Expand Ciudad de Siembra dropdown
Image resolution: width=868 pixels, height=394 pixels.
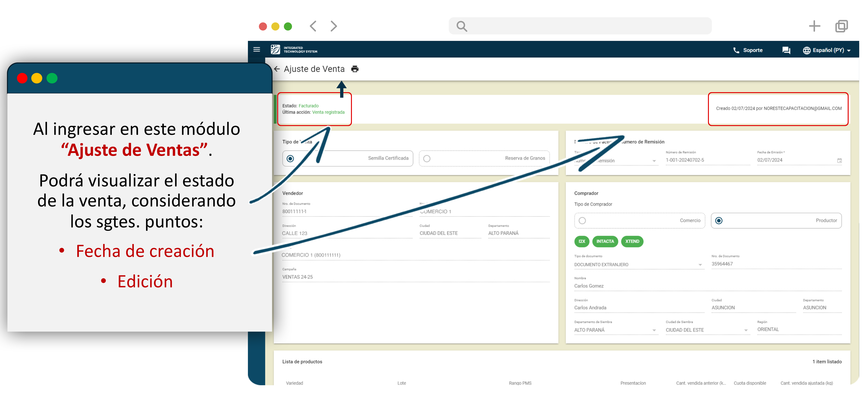click(x=746, y=330)
